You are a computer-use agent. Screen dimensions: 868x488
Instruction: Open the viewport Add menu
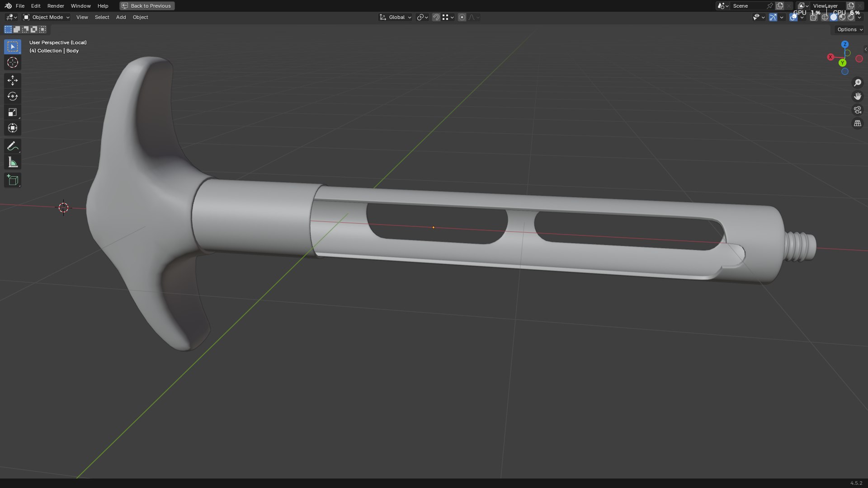click(x=121, y=17)
